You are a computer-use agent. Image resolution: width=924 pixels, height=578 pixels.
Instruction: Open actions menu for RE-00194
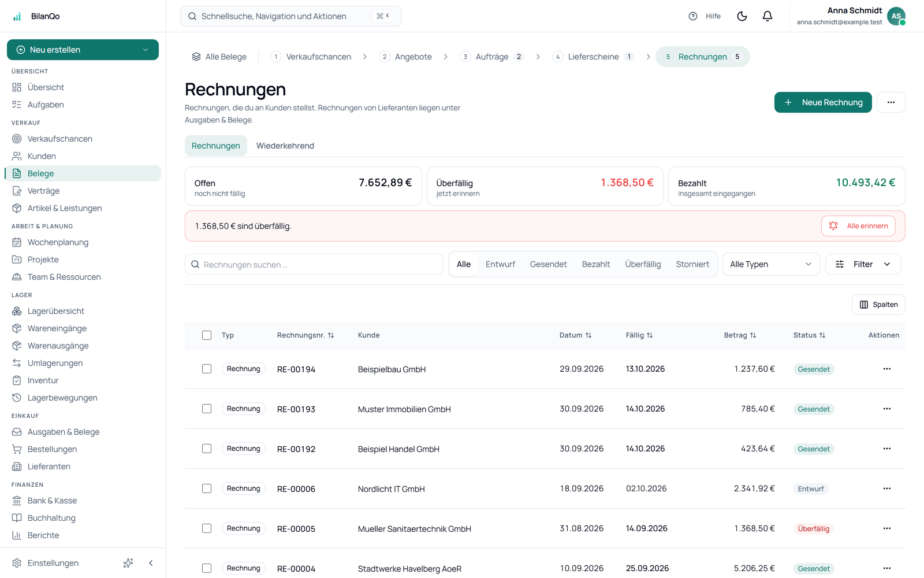(887, 369)
